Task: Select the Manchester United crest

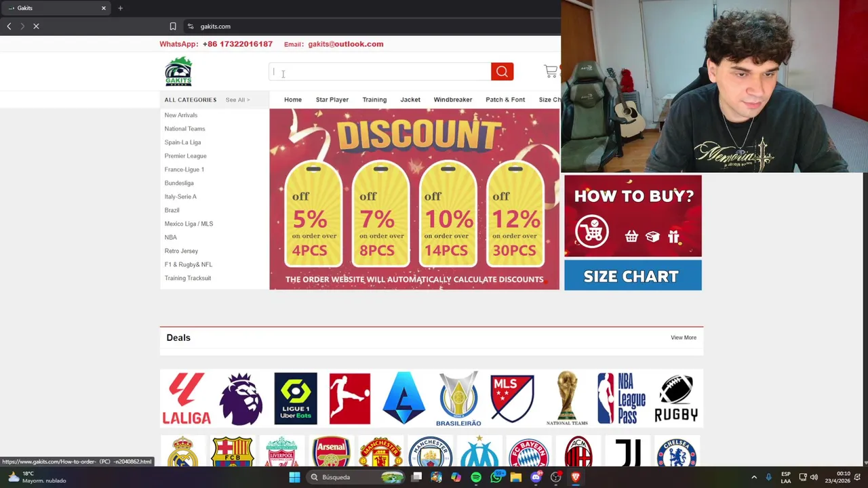Action: click(380, 452)
